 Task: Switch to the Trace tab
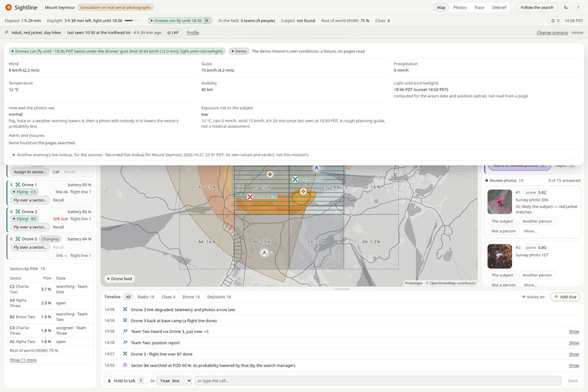point(479,7)
